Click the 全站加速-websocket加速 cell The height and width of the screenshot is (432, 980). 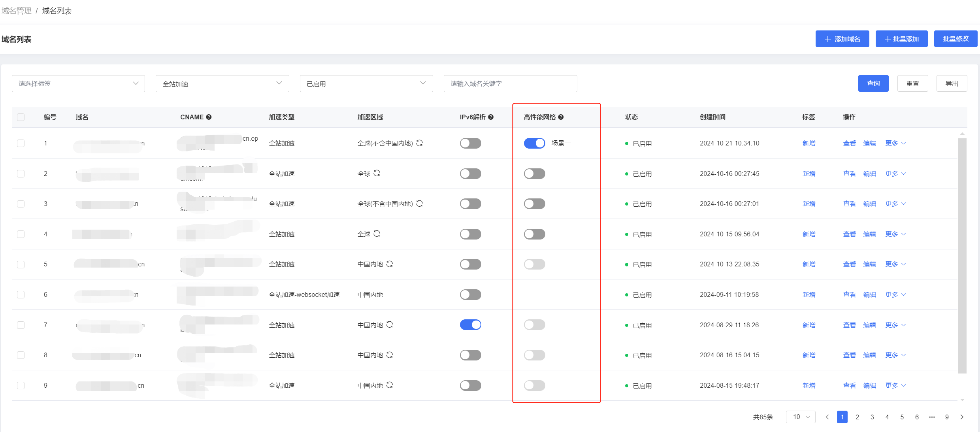click(x=304, y=294)
